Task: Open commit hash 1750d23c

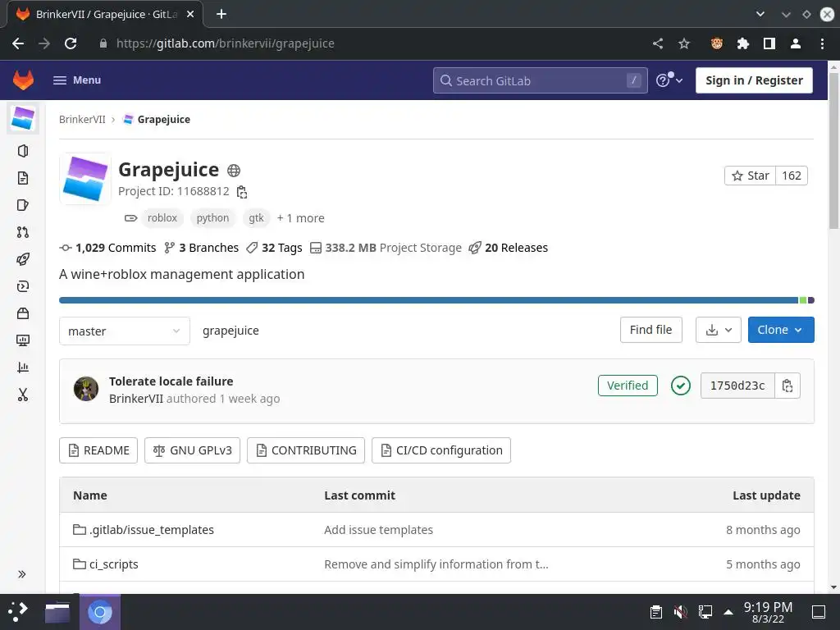Action: [737, 386]
